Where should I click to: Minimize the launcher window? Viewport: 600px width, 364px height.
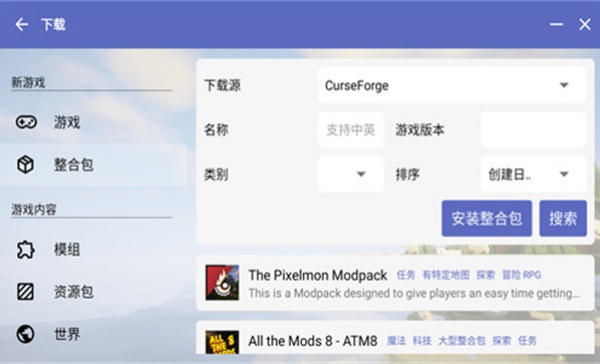click(x=556, y=24)
